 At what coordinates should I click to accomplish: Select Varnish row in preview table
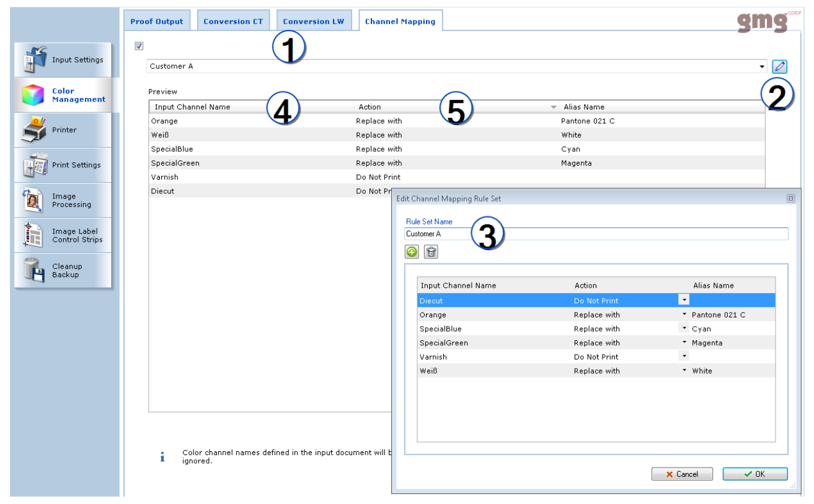point(457,177)
